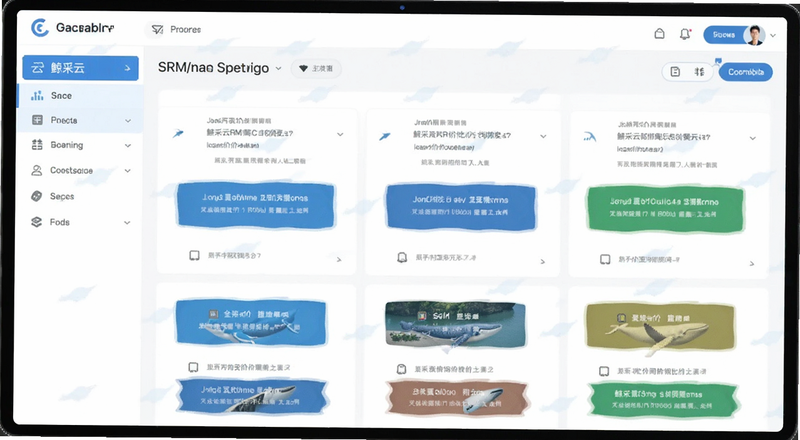This screenshot has height=440, width=800.
Task: Select the Sace bar chart icon
Action: click(x=37, y=95)
